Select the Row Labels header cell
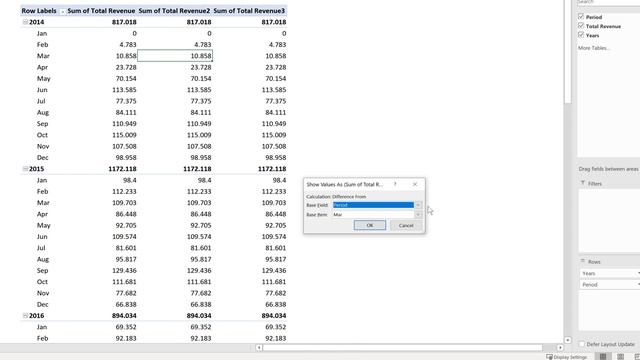 39,11
